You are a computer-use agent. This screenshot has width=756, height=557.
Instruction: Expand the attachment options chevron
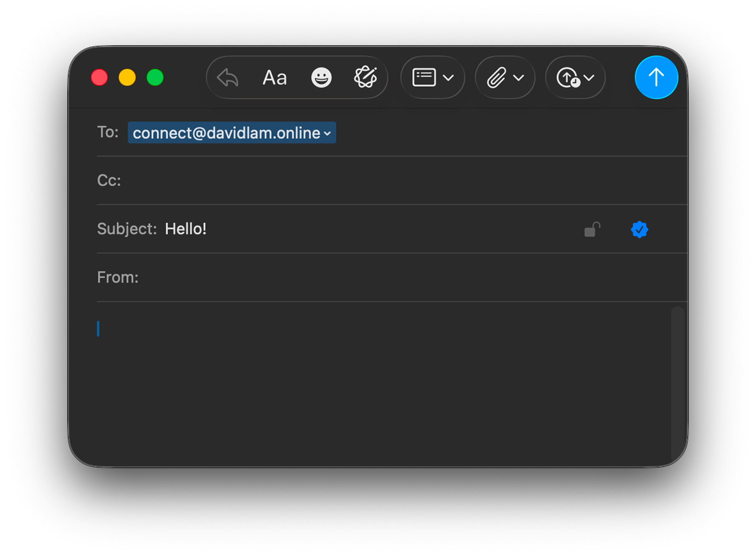[519, 78]
